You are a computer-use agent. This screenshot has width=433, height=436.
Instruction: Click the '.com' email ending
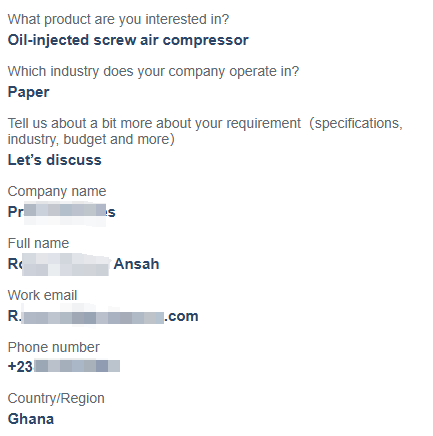point(182,316)
